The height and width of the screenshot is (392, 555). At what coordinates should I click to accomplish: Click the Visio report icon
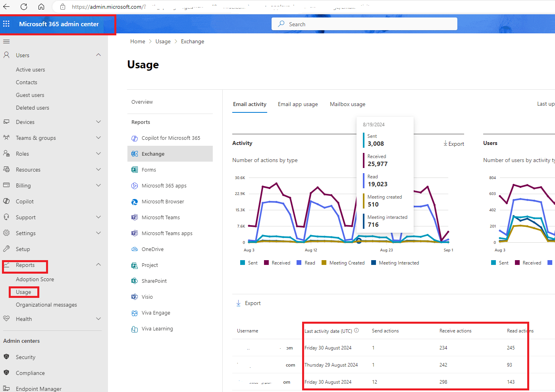135,297
